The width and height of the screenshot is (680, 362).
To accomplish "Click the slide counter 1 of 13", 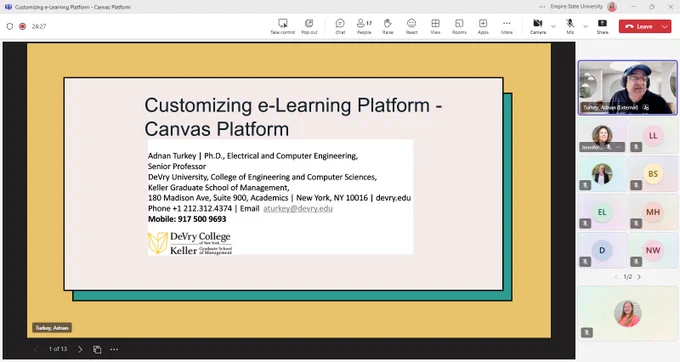I will 58,349.
